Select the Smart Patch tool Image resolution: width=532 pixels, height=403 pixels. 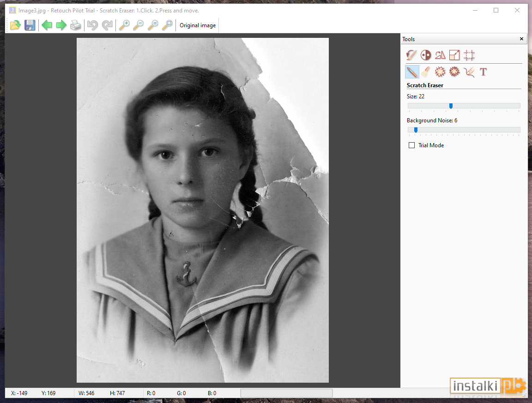pyautogui.click(x=440, y=72)
